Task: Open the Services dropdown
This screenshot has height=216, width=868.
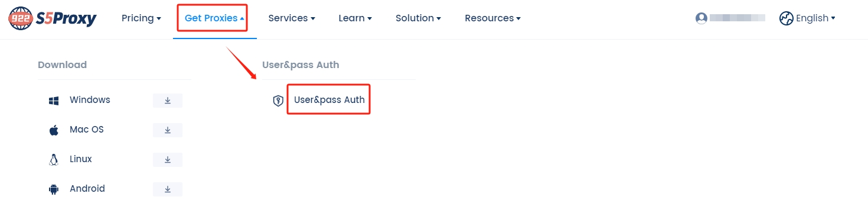Action: (x=292, y=18)
